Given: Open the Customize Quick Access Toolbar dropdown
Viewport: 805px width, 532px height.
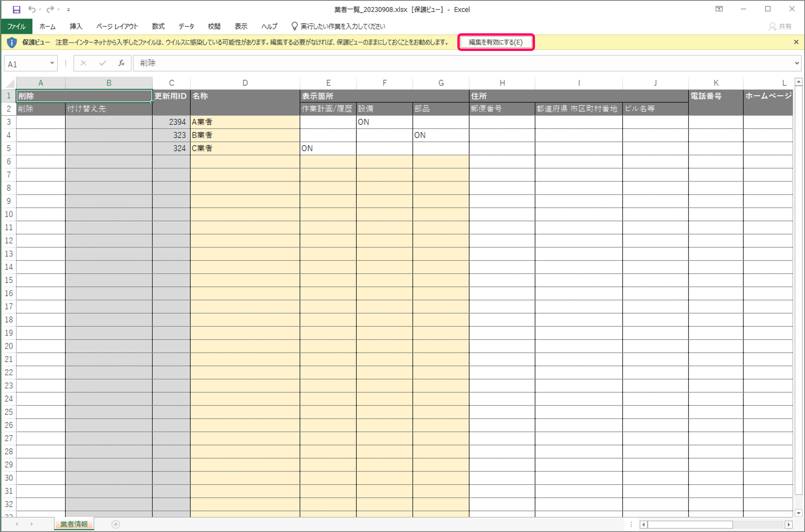Looking at the screenshot, I should (68, 9).
